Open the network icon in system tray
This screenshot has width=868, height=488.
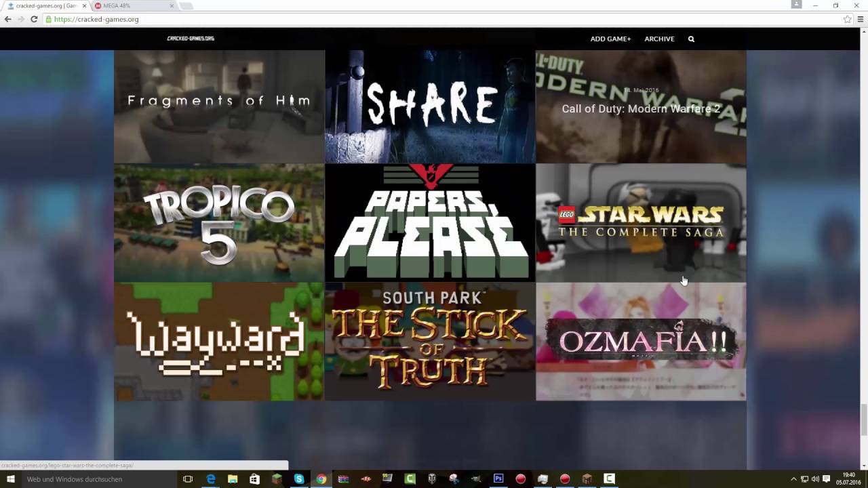(804, 479)
